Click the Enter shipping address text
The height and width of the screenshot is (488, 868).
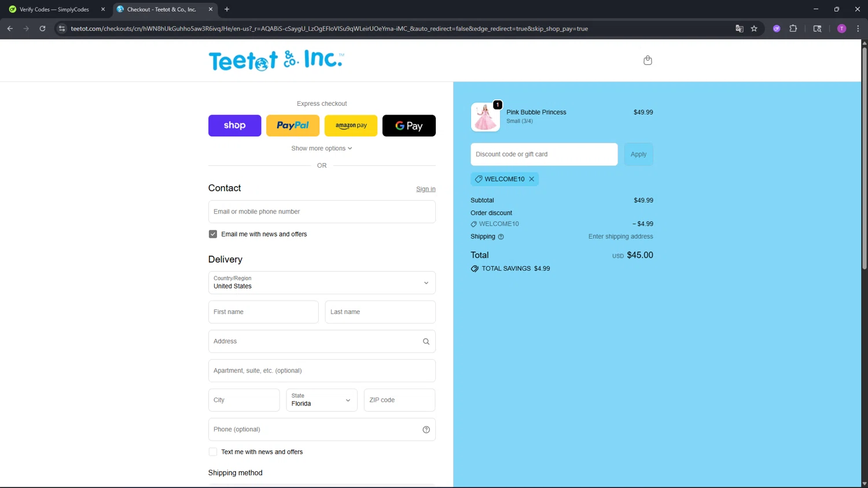click(620, 236)
